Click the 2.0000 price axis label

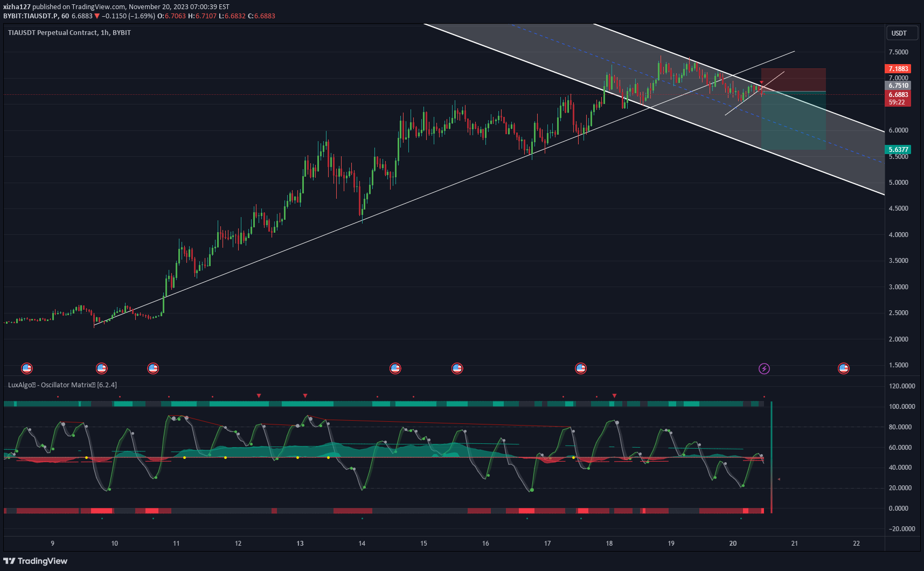(898, 339)
